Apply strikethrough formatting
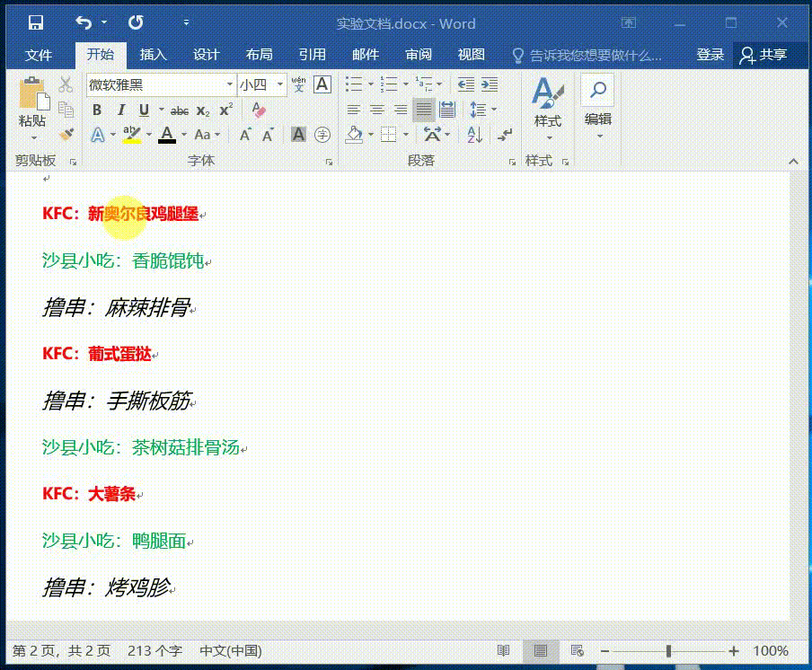 [178, 110]
